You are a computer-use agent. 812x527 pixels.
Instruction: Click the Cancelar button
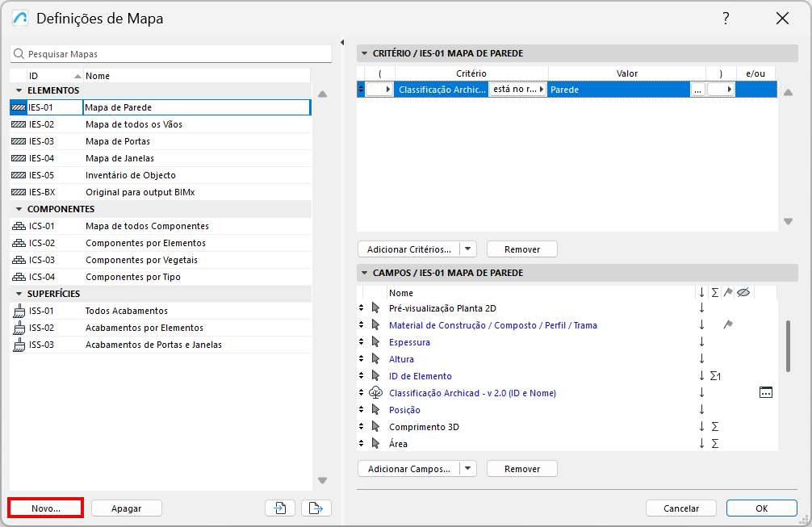681,508
